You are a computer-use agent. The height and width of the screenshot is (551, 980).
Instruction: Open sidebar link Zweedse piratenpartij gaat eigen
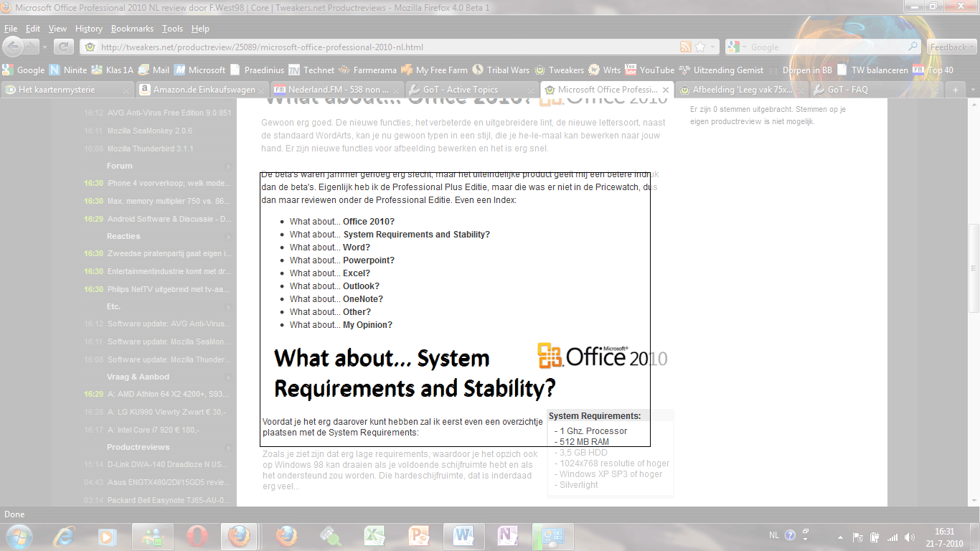tap(169, 253)
